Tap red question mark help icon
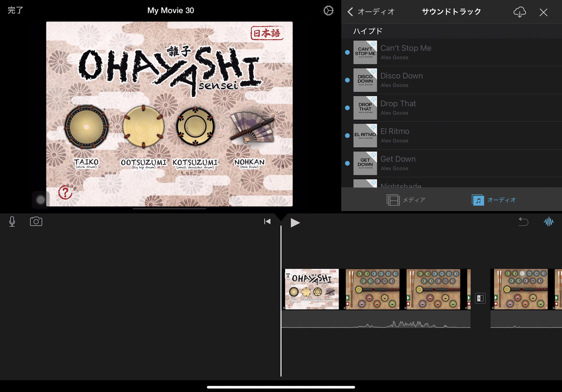Image resolution: width=562 pixels, height=392 pixels. pos(65,192)
